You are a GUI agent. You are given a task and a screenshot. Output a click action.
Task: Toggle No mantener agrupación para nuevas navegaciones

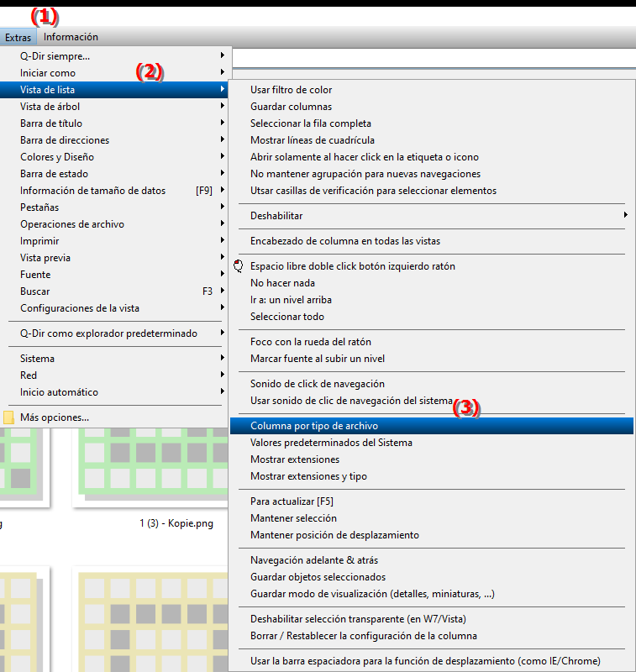click(x=432, y=174)
